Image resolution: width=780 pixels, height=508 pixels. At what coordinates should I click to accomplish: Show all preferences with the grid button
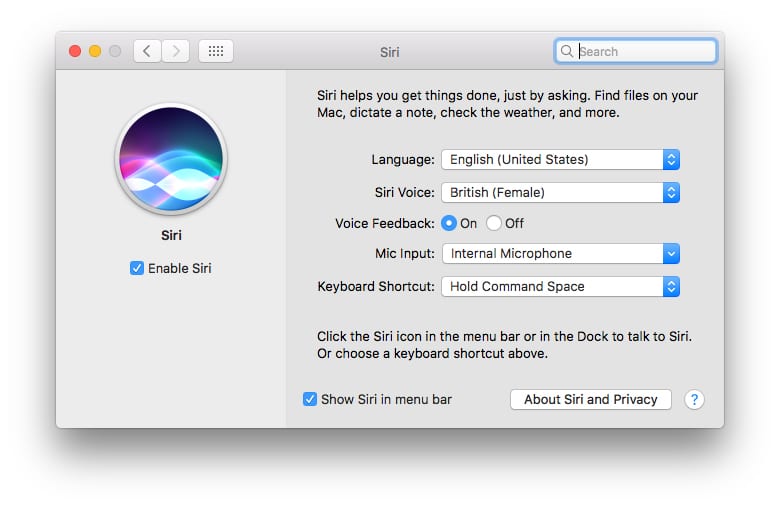(216, 51)
